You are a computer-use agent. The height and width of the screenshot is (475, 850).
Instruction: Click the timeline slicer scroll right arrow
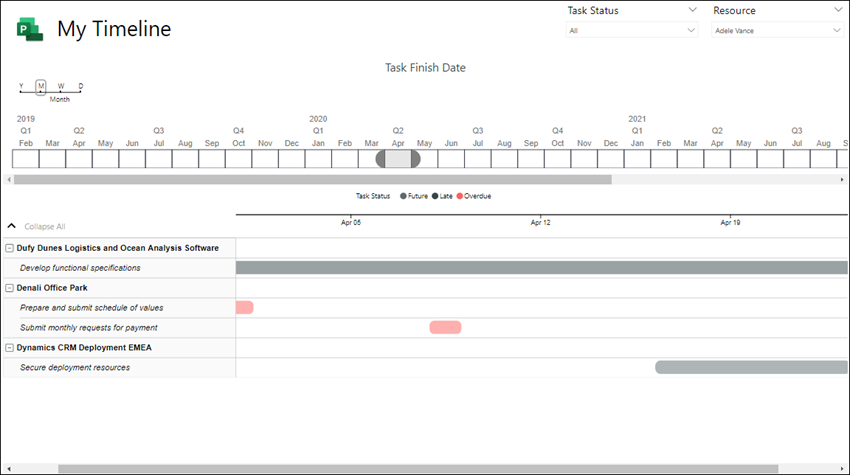tap(842, 179)
